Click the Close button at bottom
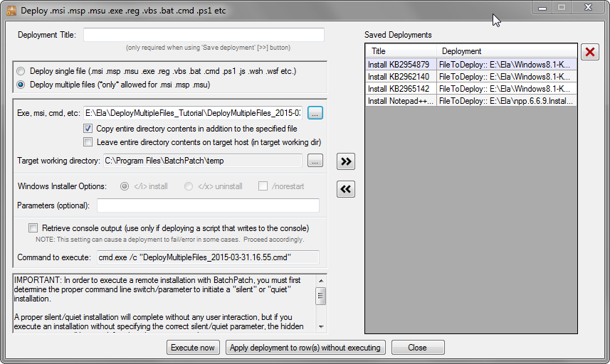Viewport: 610px width, 364px height. point(418,348)
